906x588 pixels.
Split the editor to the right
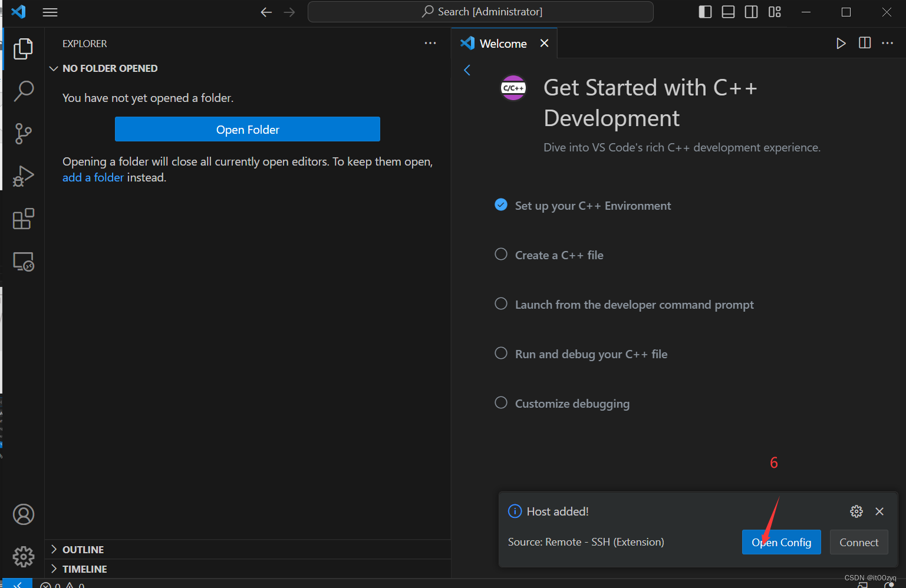pyautogui.click(x=865, y=43)
